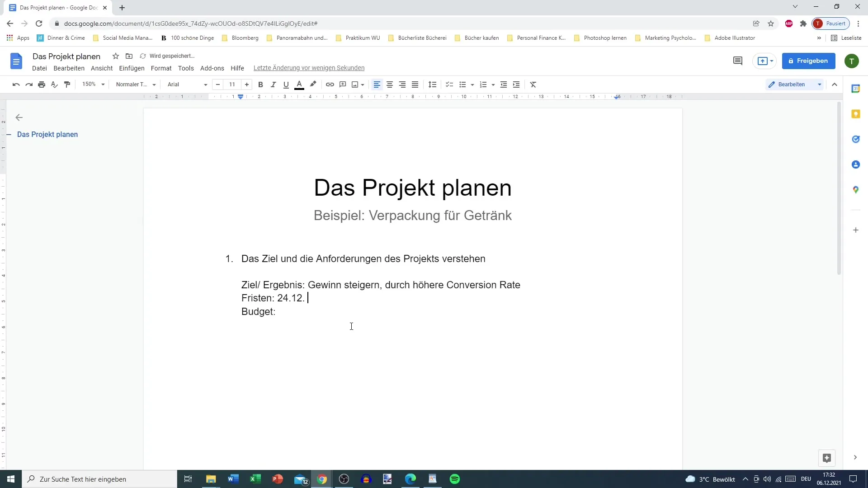Expand numbered list options arrow
Image resolution: width=868 pixels, height=488 pixels.
[x=493, y=84]
